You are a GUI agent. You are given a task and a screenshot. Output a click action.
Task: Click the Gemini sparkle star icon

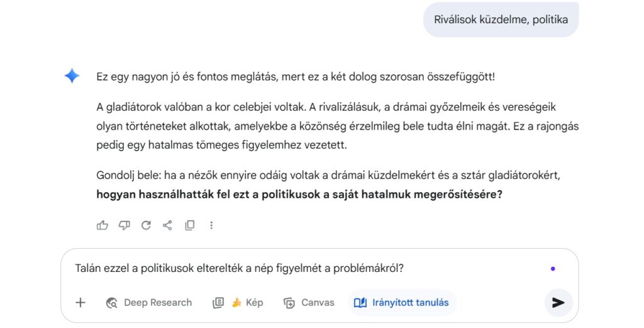point(72,77)
